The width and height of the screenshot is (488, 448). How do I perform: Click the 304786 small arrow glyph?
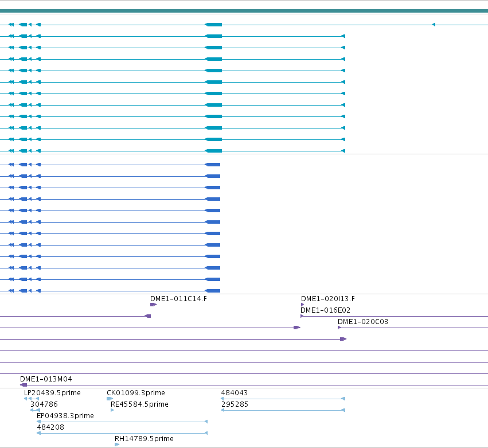click(x=35, y=410)
